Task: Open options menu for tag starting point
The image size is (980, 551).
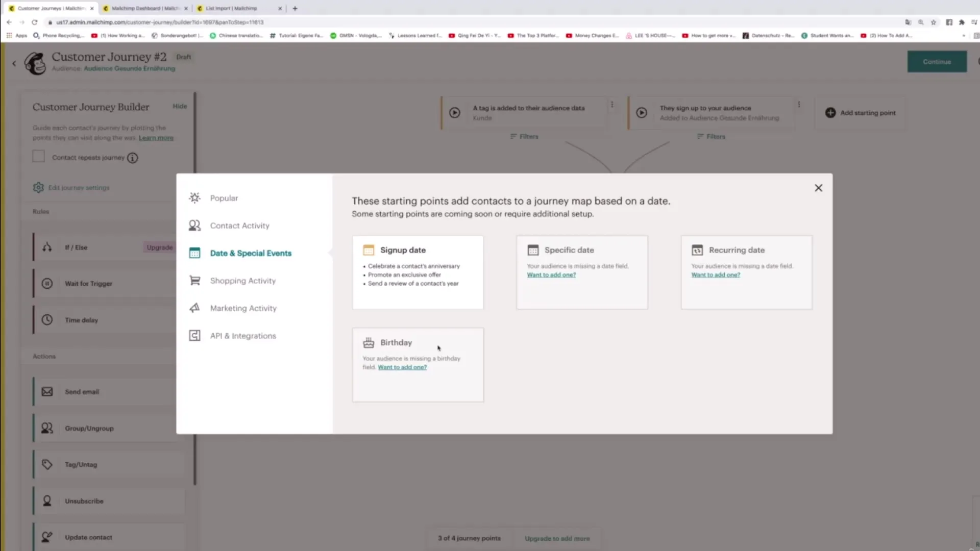Action: [612, 105]
